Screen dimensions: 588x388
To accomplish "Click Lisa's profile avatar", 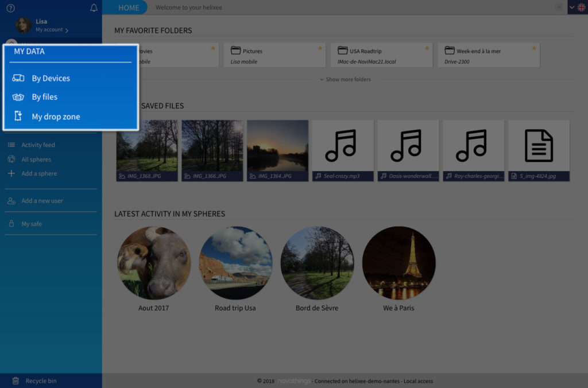I will (23, 25).
